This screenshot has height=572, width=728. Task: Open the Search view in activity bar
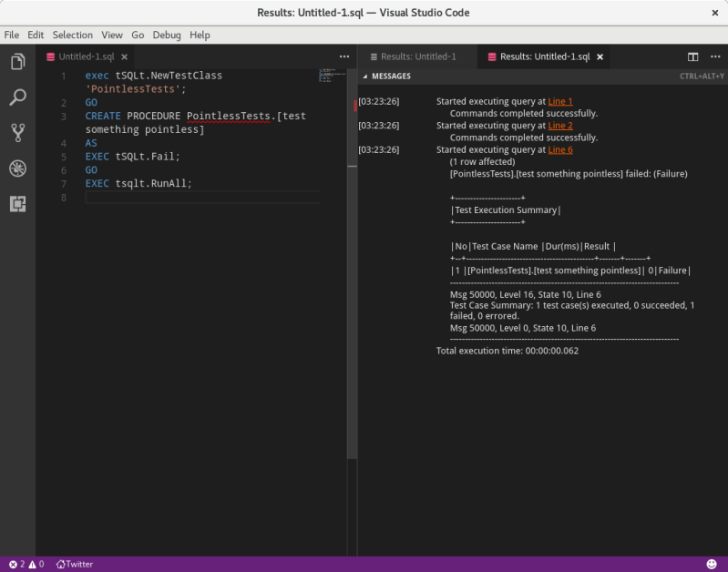(x=17, y=97)
